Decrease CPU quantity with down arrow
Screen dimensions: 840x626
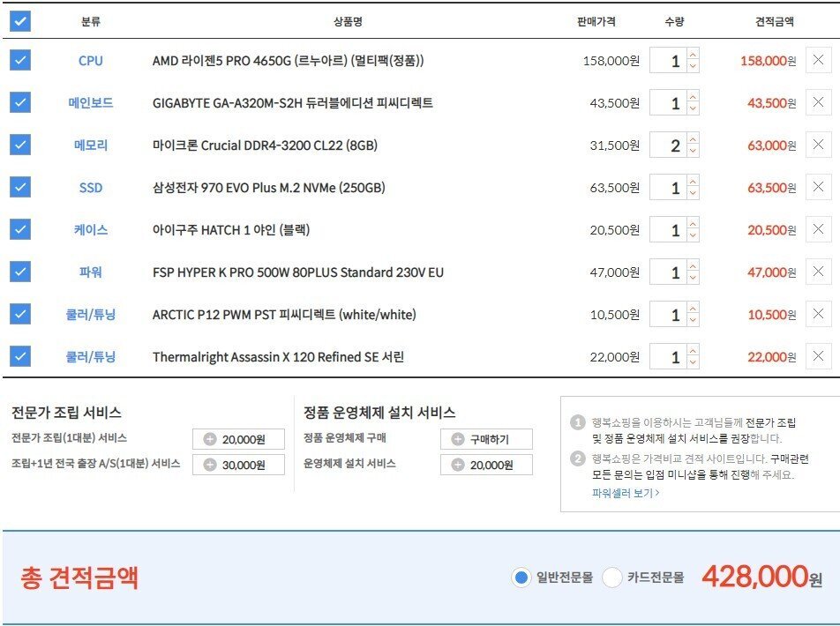693,66
